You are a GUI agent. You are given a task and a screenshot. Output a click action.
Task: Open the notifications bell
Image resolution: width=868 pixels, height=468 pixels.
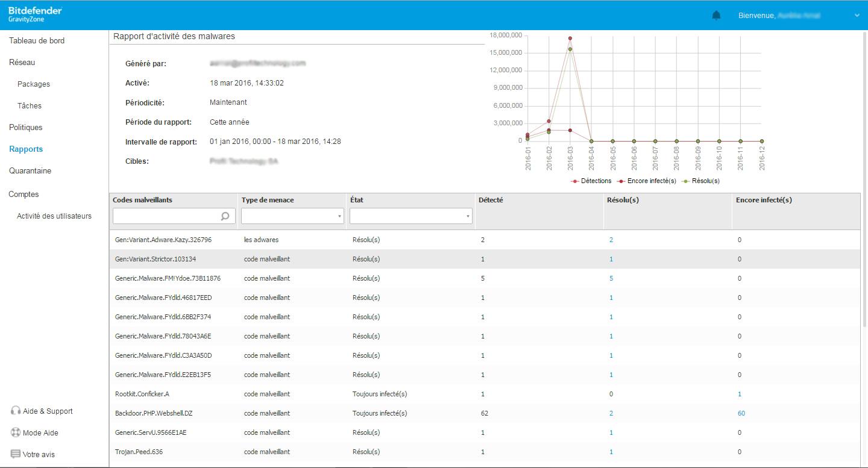716,16
